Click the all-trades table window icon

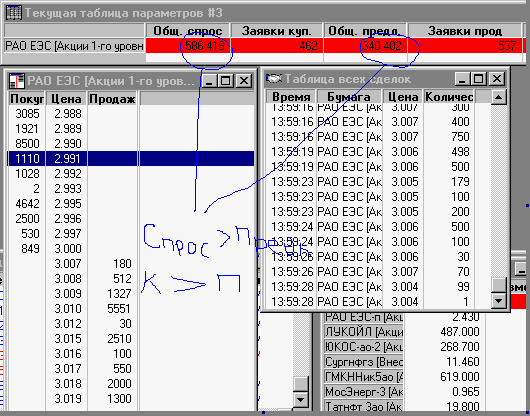[274, 79]
